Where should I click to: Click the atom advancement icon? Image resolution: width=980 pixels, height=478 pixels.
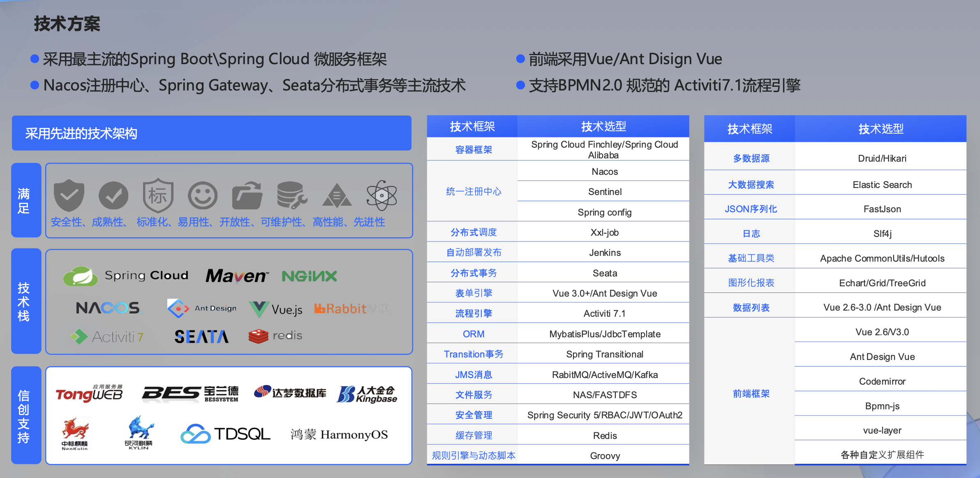click(381, 195)
